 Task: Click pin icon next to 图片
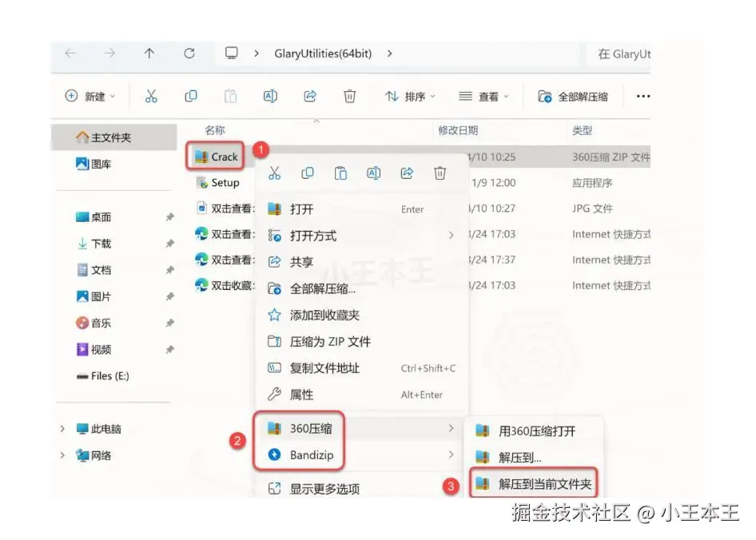[169, 296]
